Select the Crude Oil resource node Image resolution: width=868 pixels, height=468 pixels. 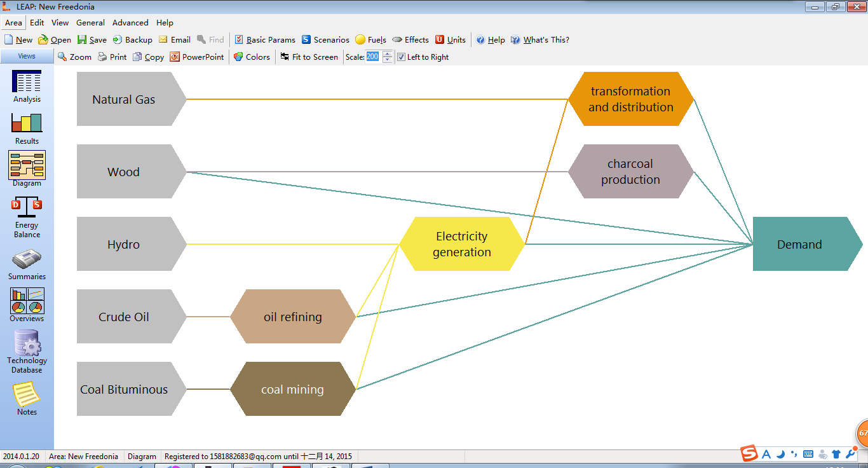point(132,317)
